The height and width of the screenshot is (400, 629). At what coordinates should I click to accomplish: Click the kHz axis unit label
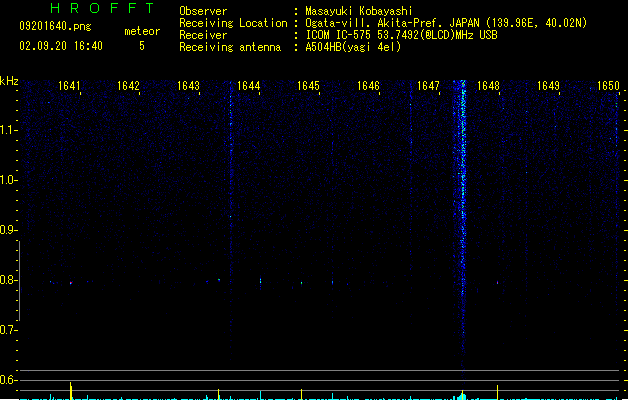pyautogui.click(x=9, y=81)
